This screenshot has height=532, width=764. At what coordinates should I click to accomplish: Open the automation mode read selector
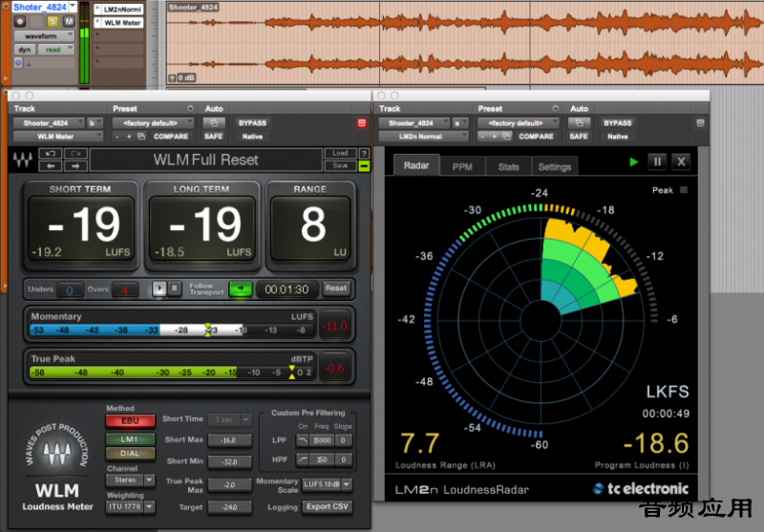pos(56,50)
